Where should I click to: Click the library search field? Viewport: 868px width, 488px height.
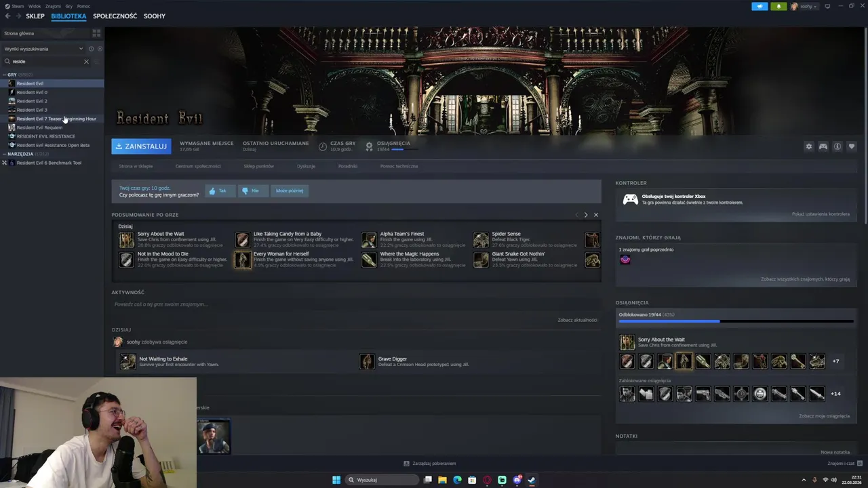(46, 62)
